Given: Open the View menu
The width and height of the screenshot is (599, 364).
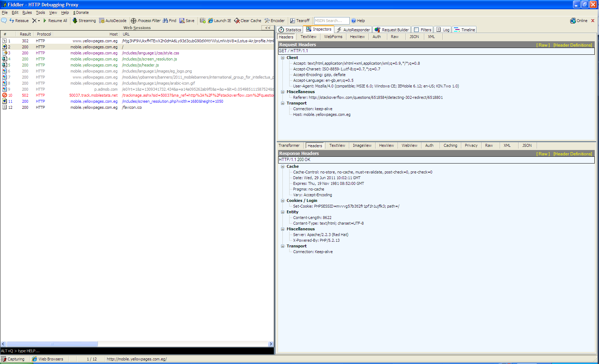Looking at the screenshot, I should 53,12.
